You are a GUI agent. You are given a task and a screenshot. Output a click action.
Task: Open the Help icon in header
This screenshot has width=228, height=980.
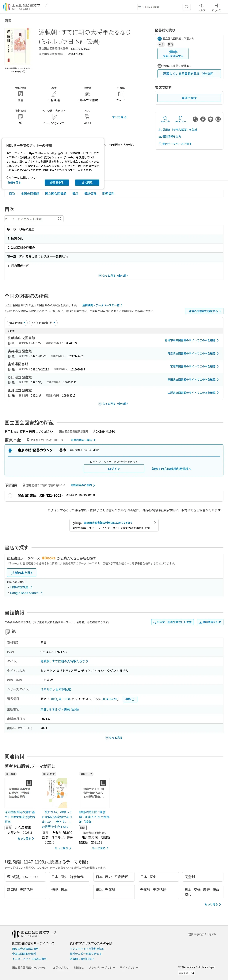[201, 7]
